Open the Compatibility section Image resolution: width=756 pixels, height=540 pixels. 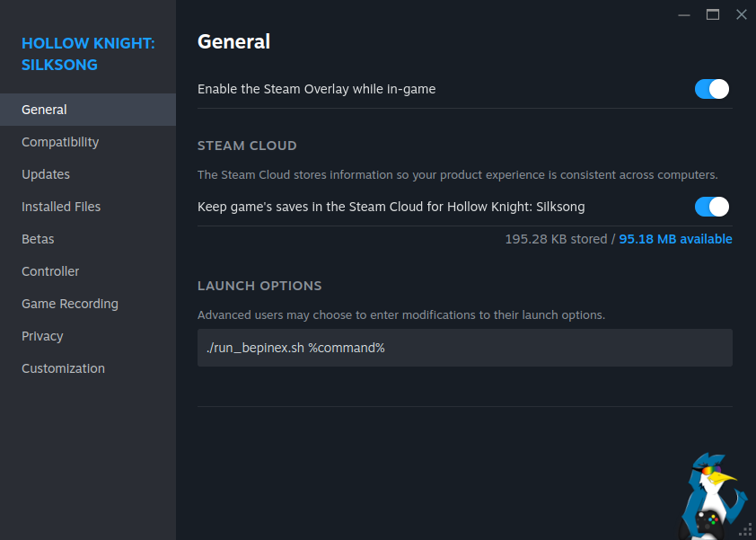60,142
